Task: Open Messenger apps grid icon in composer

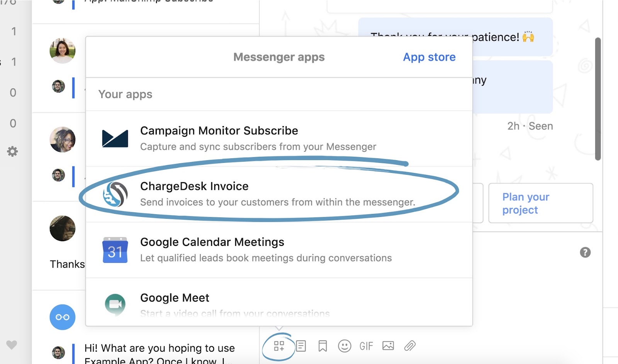Action: tap(279, 346)
